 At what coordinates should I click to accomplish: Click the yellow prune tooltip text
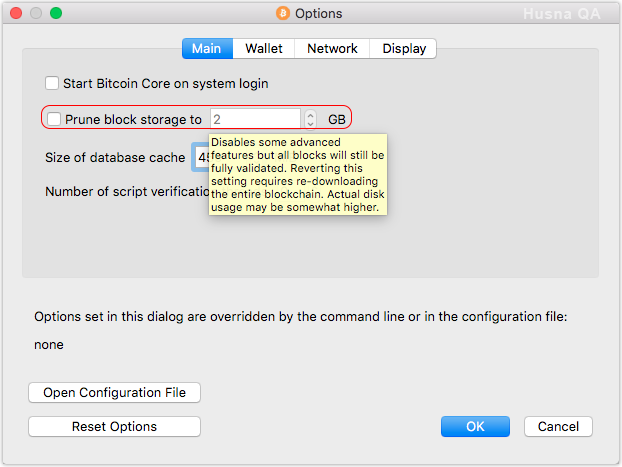pos(298,175)
